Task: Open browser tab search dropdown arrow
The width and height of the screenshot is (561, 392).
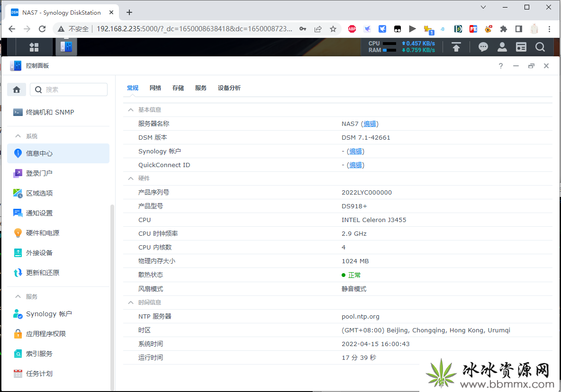Action: click(483, 7)
